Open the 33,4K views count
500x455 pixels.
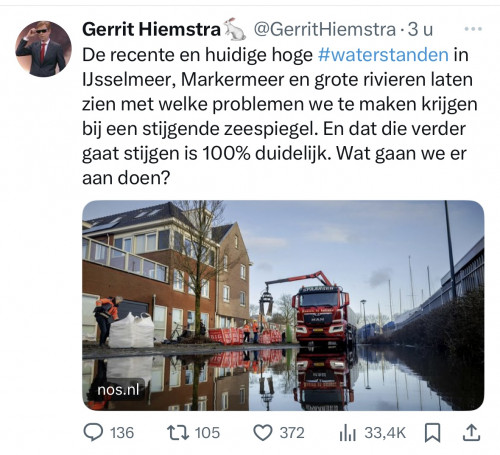tap(385, 433)
